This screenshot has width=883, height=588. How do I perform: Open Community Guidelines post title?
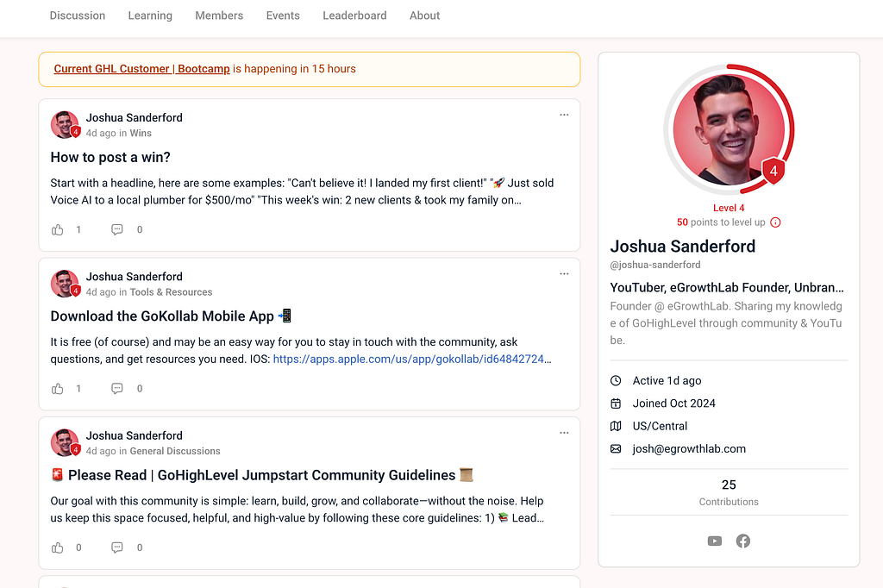click(262, 475)
